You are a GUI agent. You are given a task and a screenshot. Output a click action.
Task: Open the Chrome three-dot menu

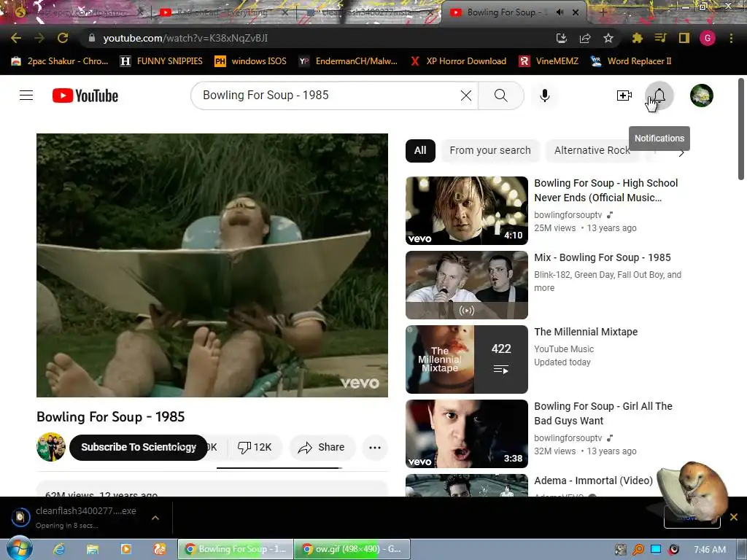tap(731, 38)
